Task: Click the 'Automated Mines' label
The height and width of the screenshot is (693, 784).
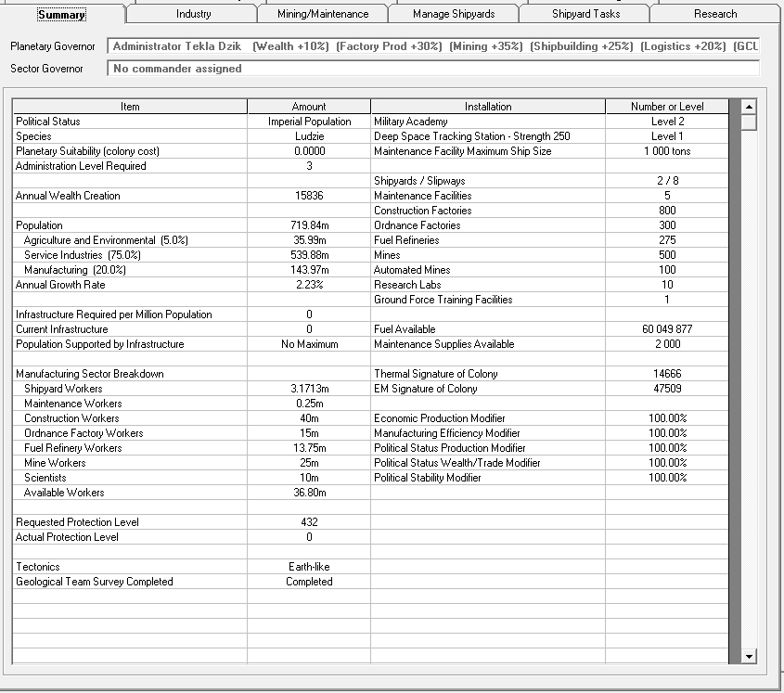Action: coord(412,270)
